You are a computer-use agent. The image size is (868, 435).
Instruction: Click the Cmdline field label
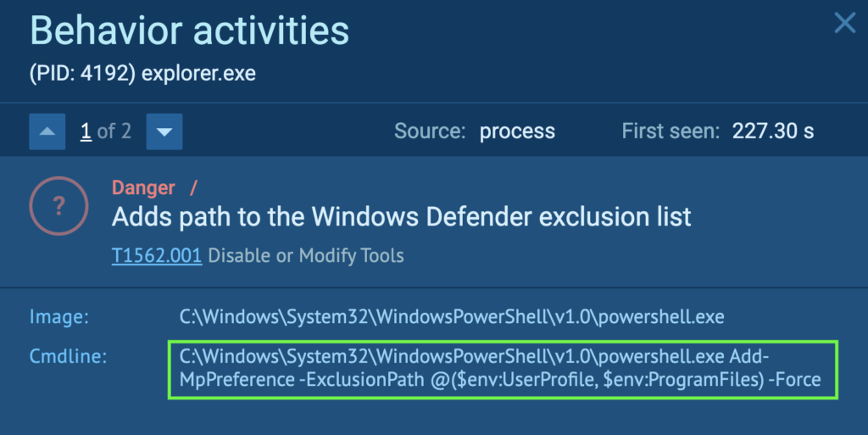68,357
